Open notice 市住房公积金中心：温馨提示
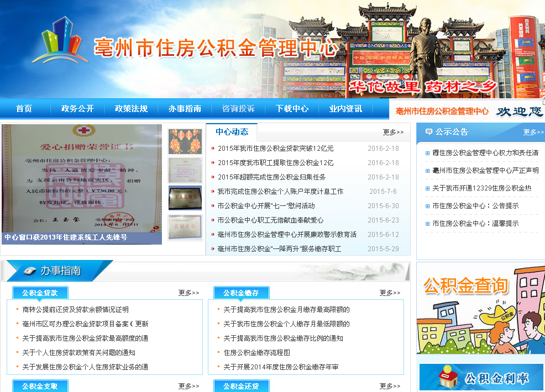Image resolution: width=545 pixels, height=392 pixels. point(475,224)
